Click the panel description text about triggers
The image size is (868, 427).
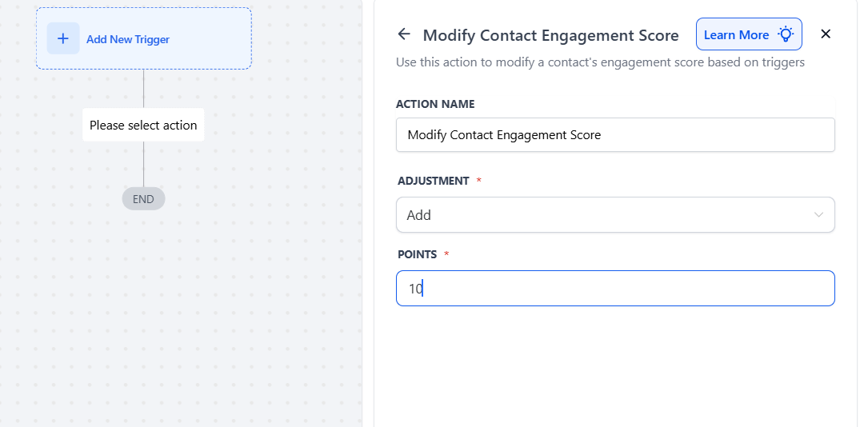pyautogui.click(x=600, y=62)
